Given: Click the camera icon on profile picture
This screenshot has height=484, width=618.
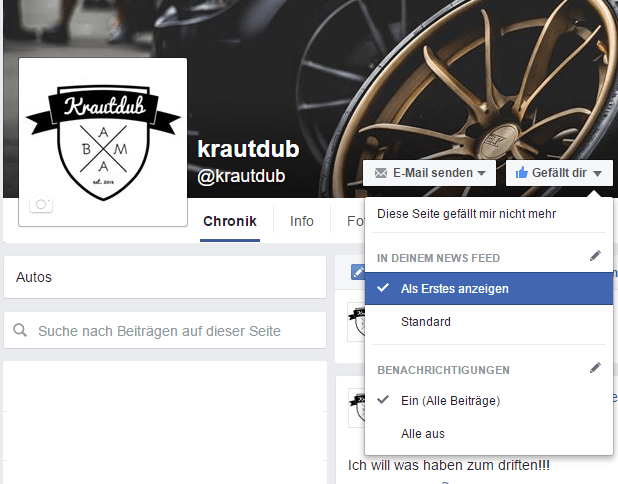Looking at the screenshot, I should (x=41, y=203).
